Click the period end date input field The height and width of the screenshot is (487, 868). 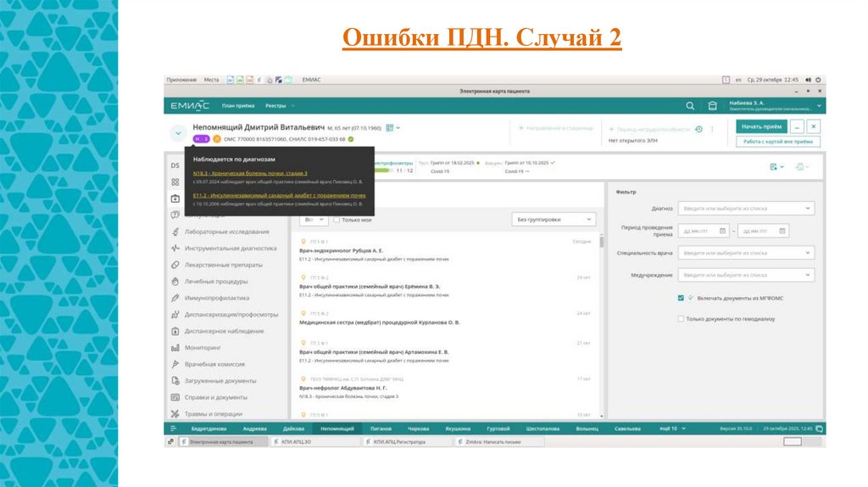click(x=764, y=231)
